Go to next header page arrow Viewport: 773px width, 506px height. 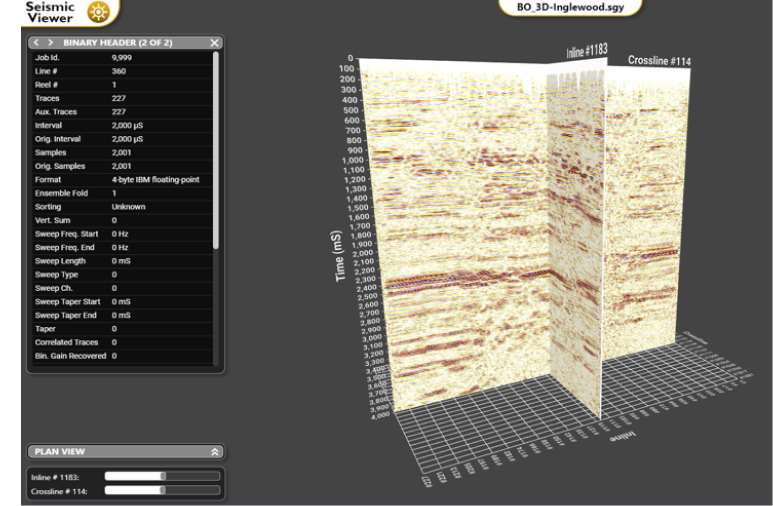pyautogui.click(x=51, y=43)
